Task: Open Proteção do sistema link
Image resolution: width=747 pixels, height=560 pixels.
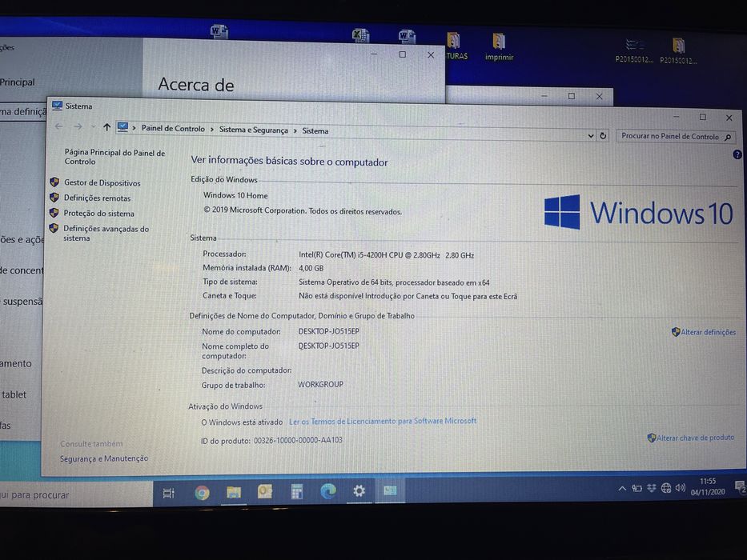Action: click(98, 214)
